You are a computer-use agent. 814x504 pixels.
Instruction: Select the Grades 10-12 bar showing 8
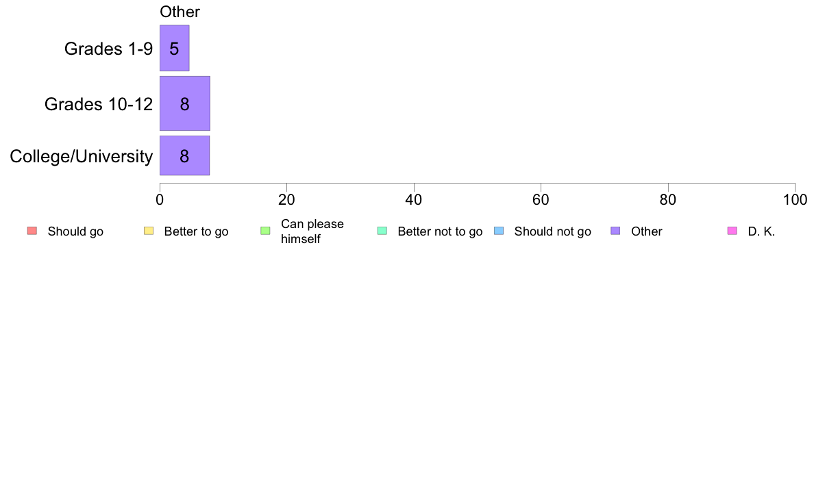click(x=185, y=103)
